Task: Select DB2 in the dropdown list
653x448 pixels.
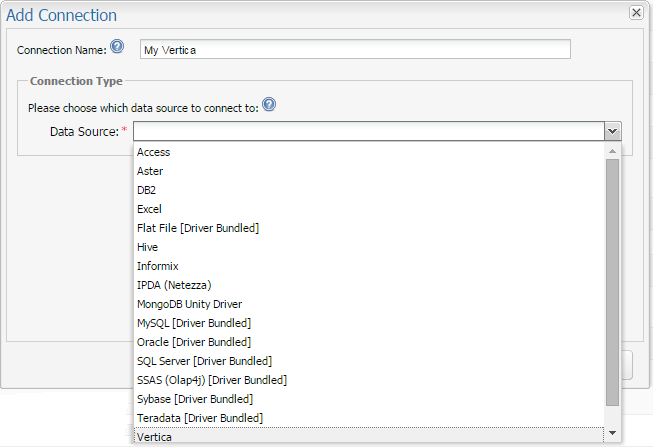Action: (x=147, y=190)
